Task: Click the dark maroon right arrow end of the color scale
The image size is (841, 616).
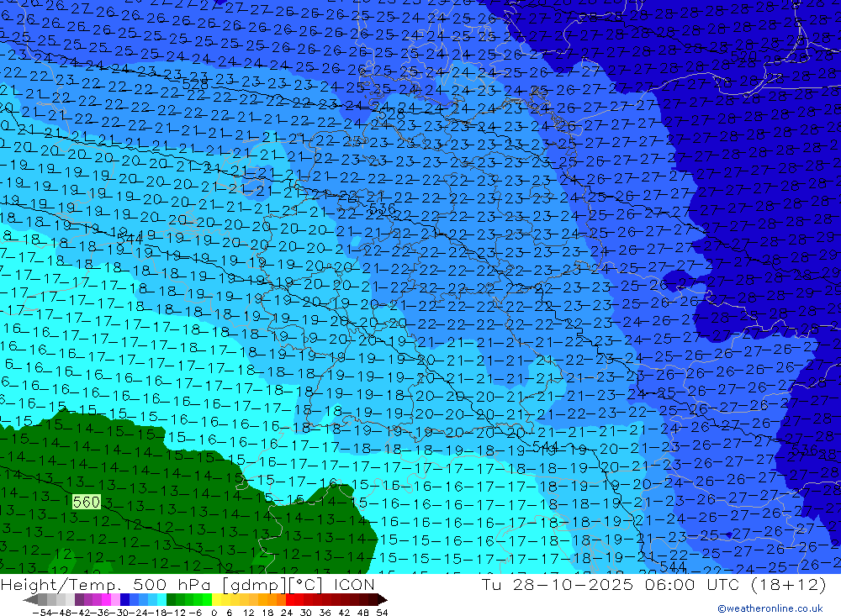Action: tap(382, 600)
